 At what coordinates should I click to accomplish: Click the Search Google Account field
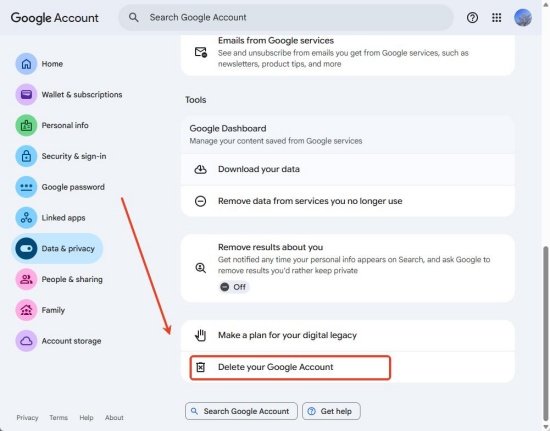click(286, 18)
